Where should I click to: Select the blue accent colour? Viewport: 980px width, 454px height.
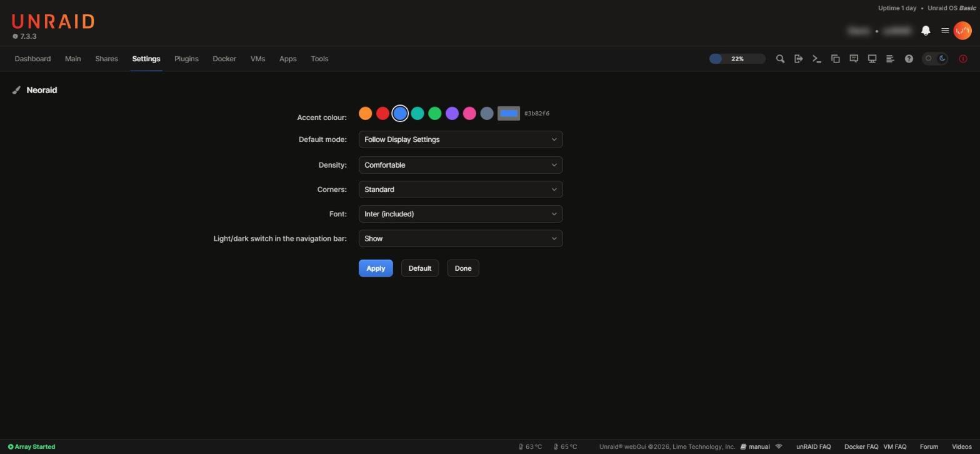pos(400,113)
